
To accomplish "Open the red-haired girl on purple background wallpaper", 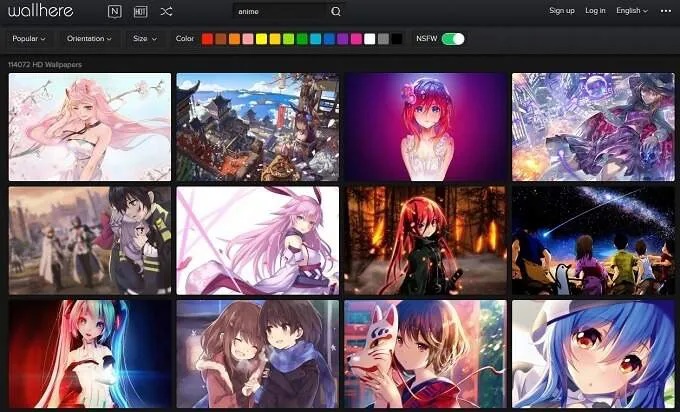I will (425, 127).
